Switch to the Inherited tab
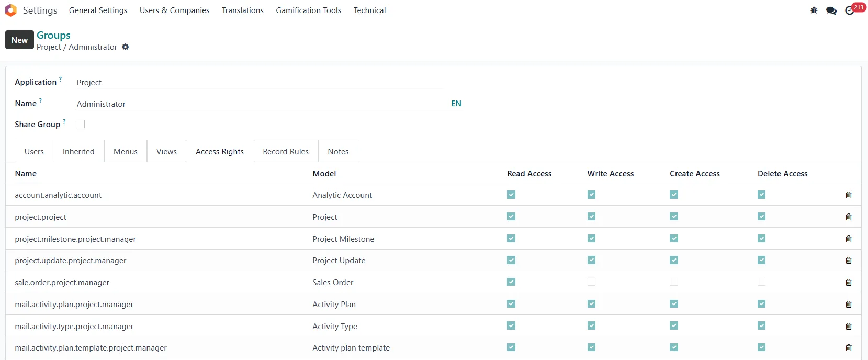The image size is (868, 360). point(78,152)
